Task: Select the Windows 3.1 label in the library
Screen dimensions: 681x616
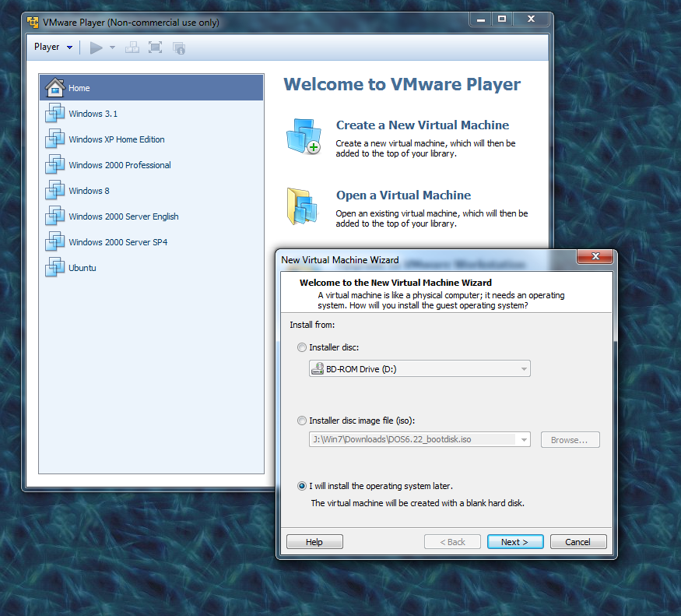Action: (93, 114)
